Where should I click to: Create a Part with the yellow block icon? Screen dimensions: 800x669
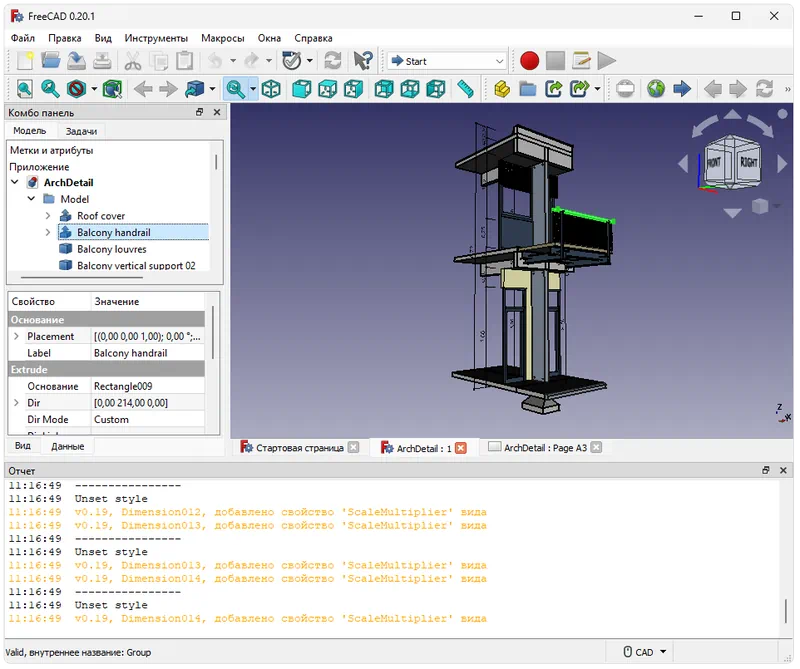502,89
